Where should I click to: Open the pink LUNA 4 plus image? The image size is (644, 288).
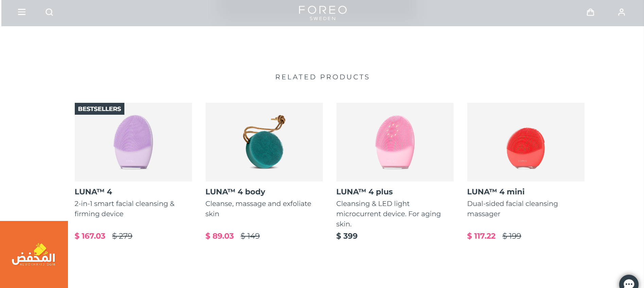(x=395, y=142)
